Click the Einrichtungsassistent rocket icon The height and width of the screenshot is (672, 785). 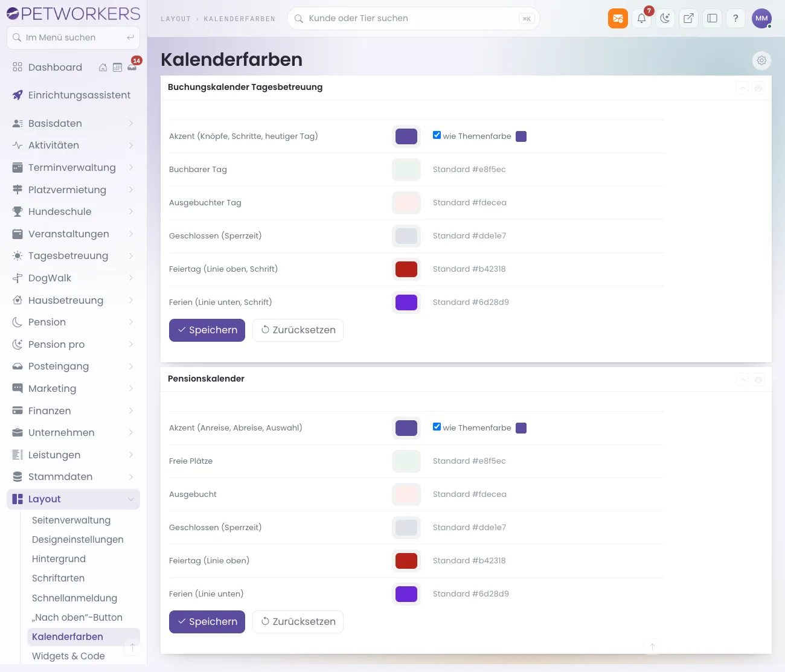click(18, 95)
